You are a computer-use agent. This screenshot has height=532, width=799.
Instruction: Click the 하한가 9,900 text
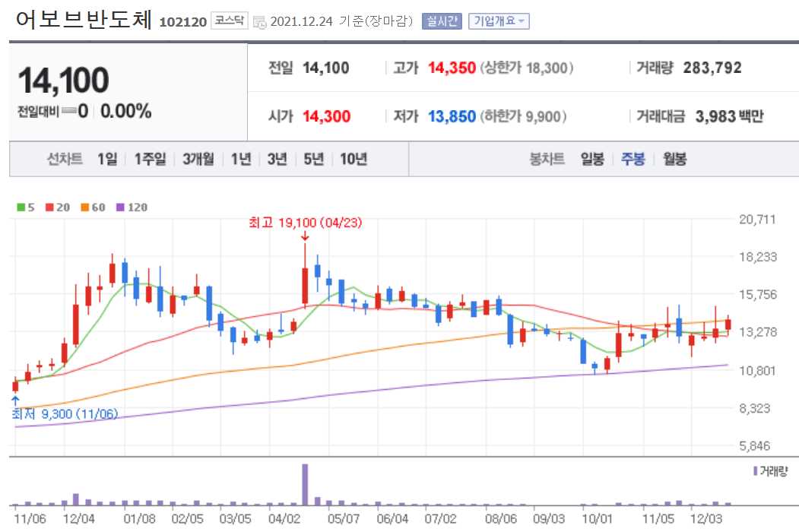click(x=523, y=116)
